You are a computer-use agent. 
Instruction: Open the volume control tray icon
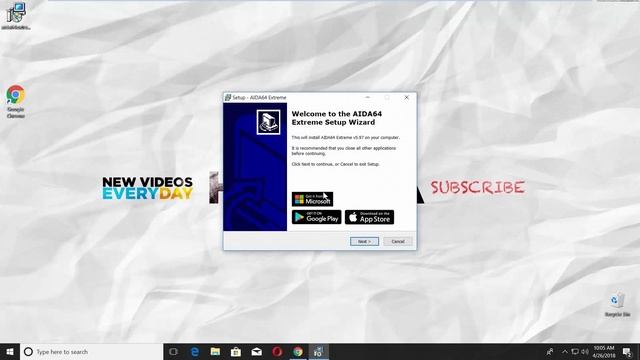coord(585,351)
